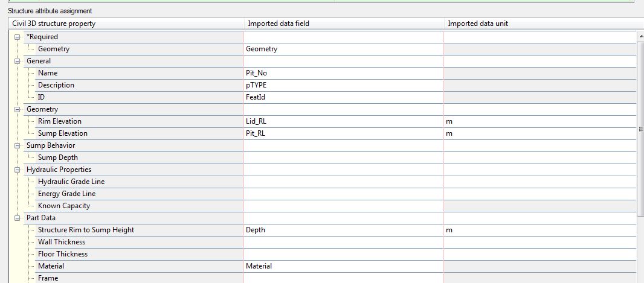Collapse the Part Data group
This screenshot has height=283, width=644.
pyautogui.click(x=18, y=218)
